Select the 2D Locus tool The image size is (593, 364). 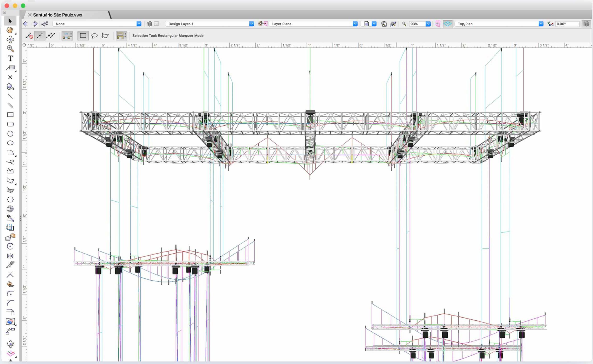(x=10, y=77)
